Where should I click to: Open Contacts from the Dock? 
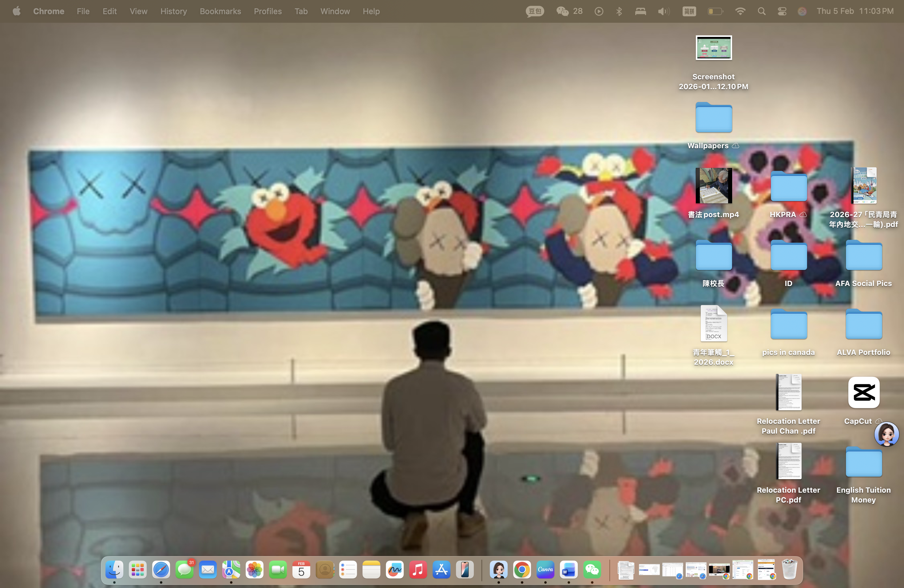coord(325,570)
